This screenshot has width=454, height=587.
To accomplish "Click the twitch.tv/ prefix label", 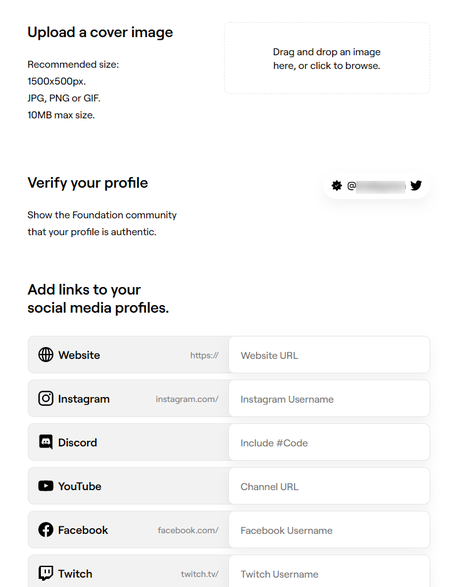I will (x=200, y=574).
